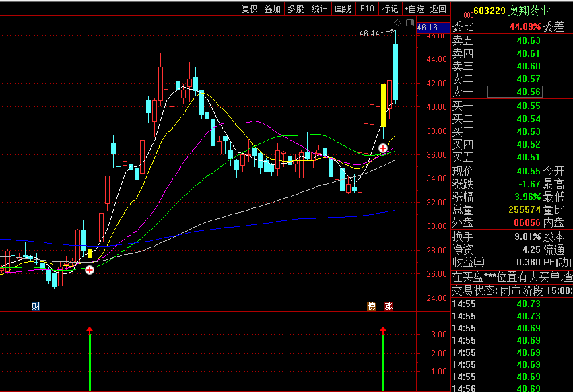Click the scrolling 在买盘 notice text
Screen dimensions: 573x392
pos(512,277)
